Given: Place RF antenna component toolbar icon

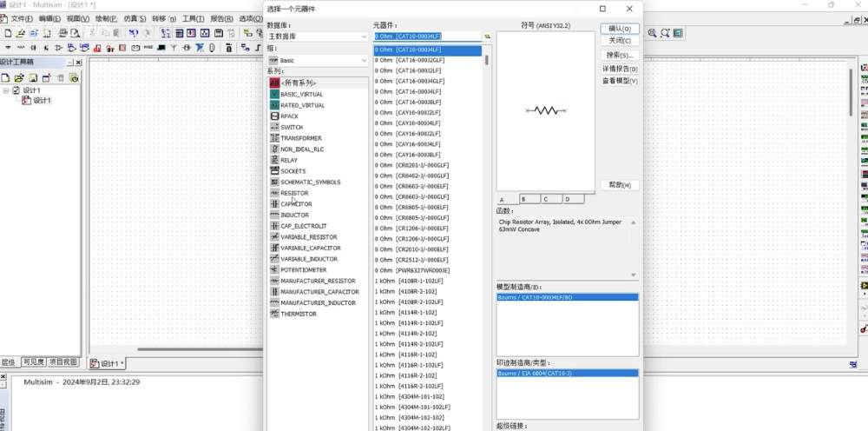Looking at the screenshot, I should 174,48.
